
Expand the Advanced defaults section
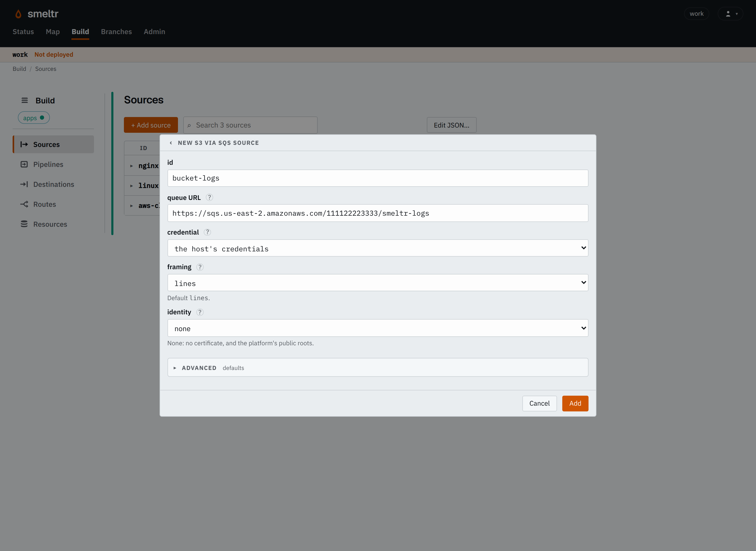tap(378, 368)
